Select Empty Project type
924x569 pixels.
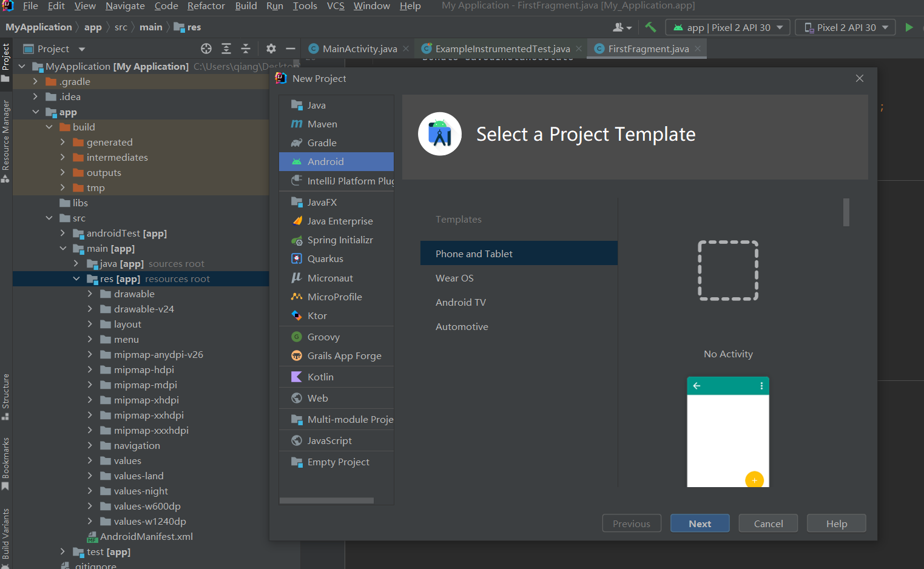(x=336, y=462)
